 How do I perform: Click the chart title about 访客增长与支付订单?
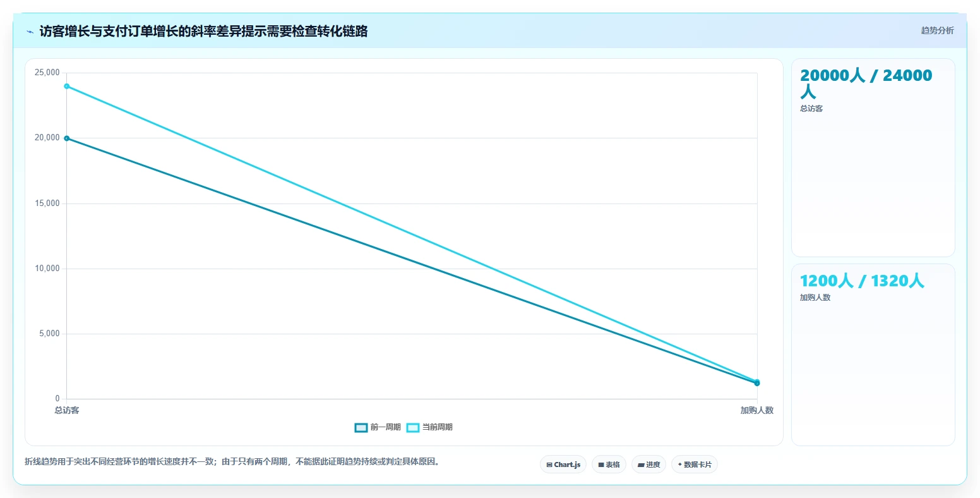[203, 31]
